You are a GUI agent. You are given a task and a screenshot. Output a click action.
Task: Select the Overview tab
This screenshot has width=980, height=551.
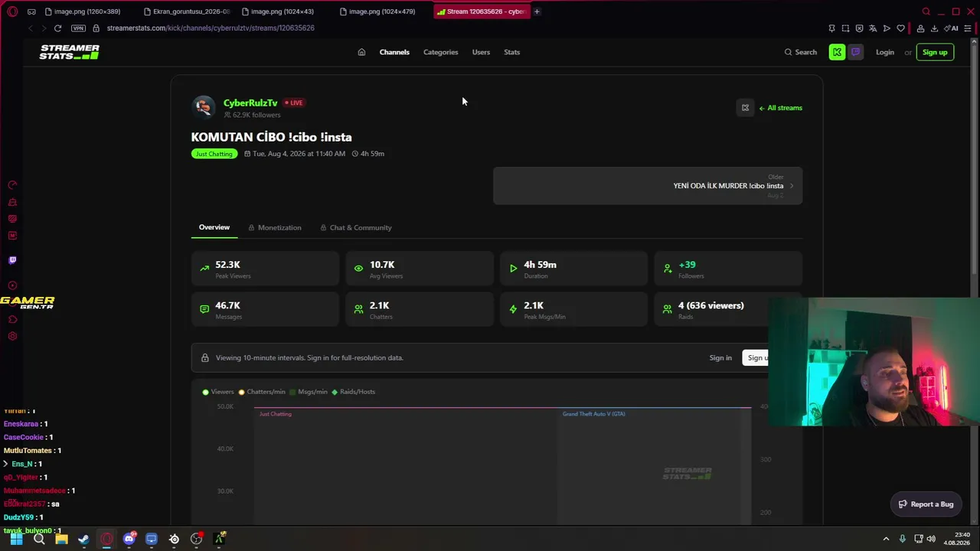(214, 227)
